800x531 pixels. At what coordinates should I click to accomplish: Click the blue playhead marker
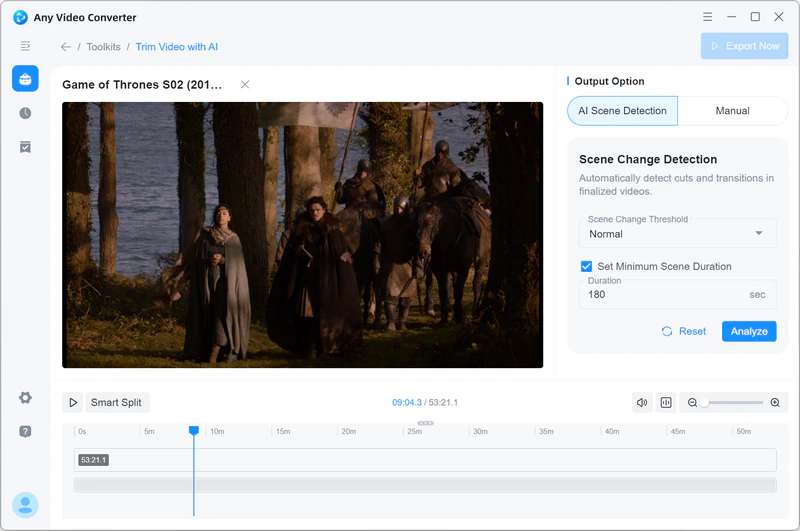194,431
